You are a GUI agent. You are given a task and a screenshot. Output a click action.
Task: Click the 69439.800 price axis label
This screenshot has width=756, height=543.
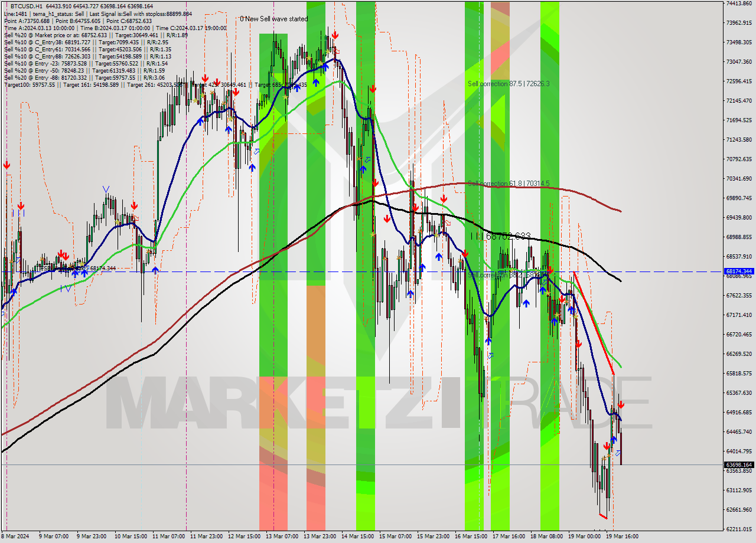(739, 217)
